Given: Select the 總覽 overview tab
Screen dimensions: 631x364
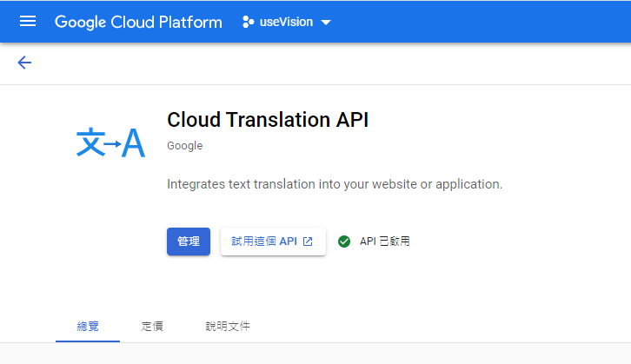Looking at the screenshot, I should point(88,326).
